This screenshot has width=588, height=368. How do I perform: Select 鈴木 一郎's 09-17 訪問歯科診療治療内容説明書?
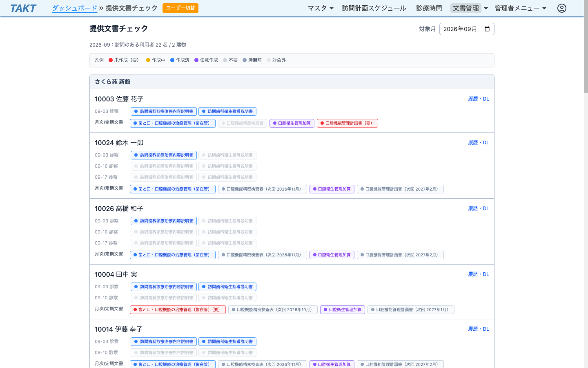pos(164,177)
